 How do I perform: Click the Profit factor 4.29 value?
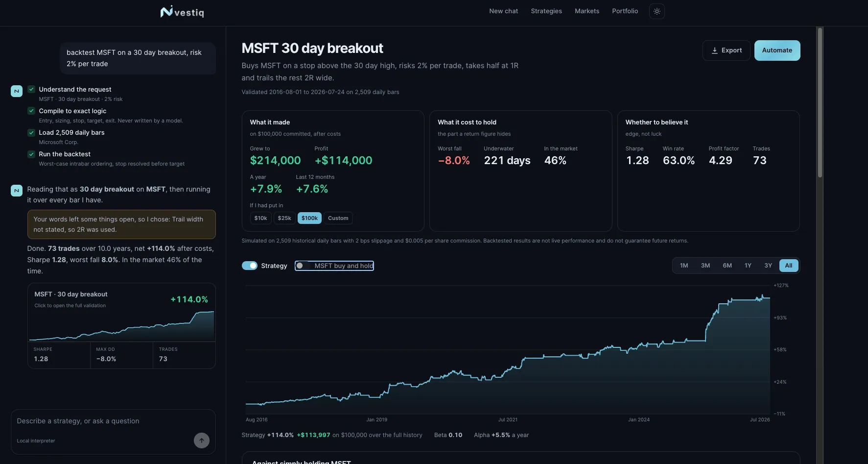721,160
